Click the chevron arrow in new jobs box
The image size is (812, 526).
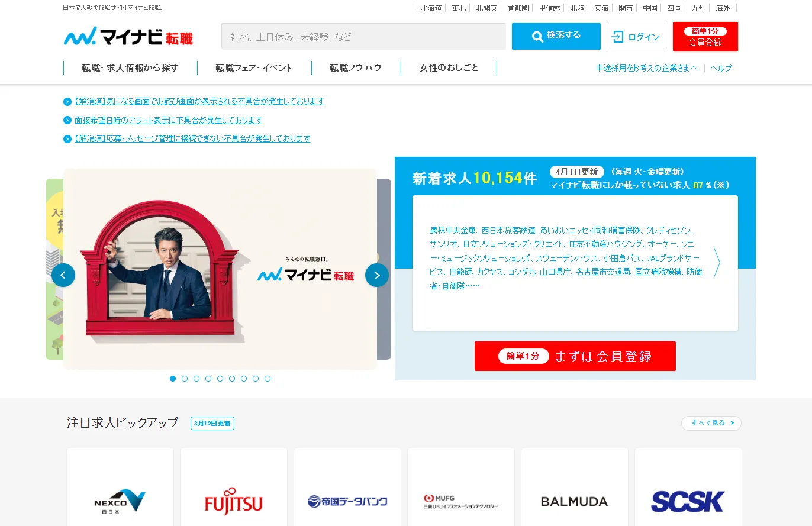point(717,262)
